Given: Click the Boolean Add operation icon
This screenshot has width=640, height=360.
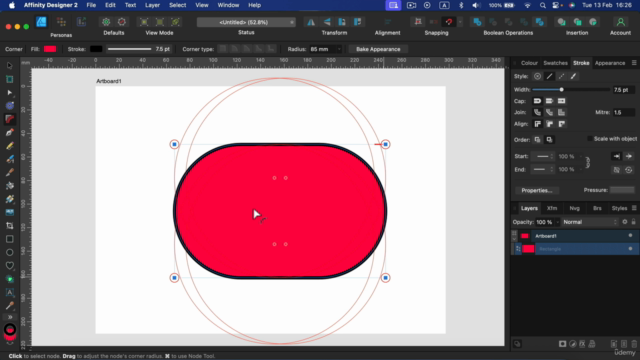Looking at the screenshot, I should pos(477,22).
